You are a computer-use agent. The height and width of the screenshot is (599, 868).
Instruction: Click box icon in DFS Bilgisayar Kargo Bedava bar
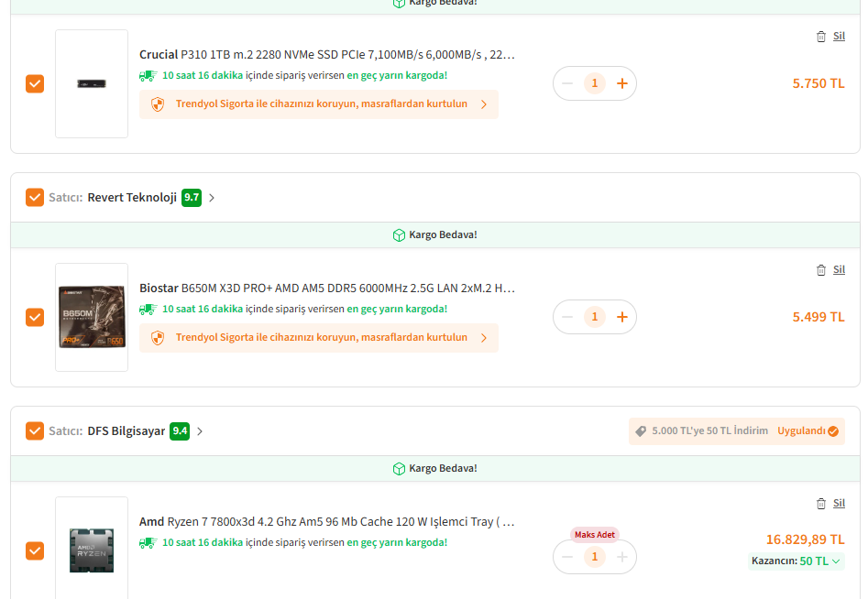pyautogui.click(x=399, y=468)
